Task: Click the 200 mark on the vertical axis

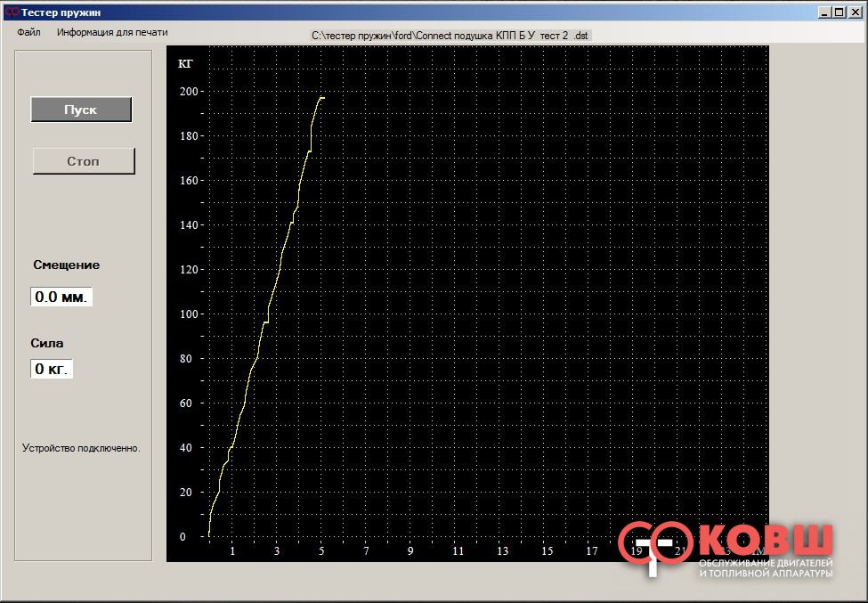Action: click(x=188, y=92)
